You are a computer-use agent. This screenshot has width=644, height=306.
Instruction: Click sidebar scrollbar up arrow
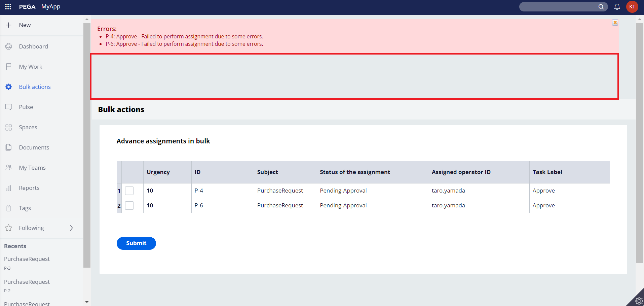tap(87, 19)
